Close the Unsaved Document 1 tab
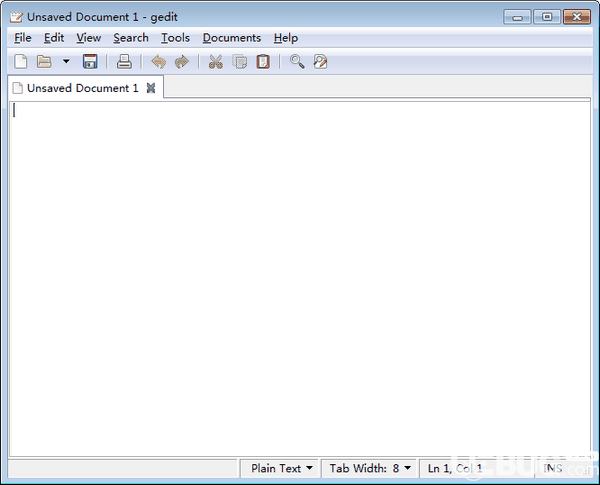This screenshot has width=600, height=485. point(151,88)
